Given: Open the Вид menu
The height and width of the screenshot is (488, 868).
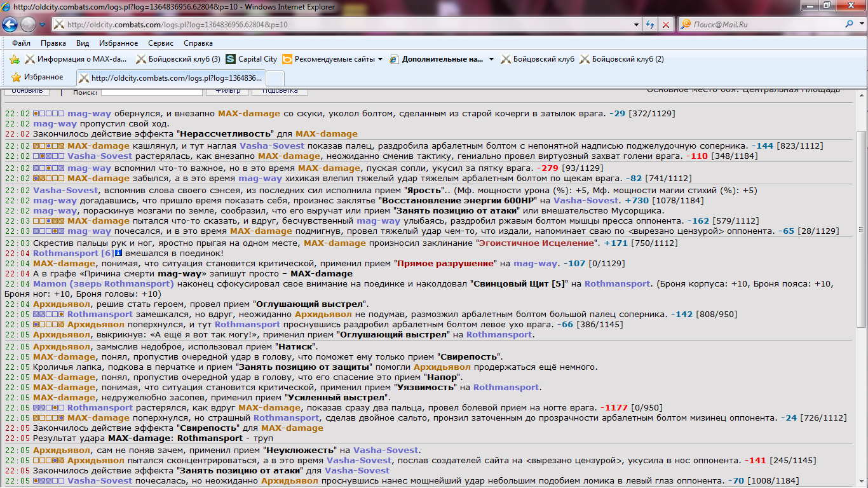Looking at the screenshot, I should coord(83,43).
